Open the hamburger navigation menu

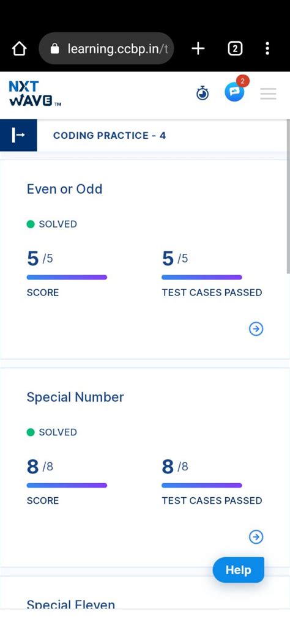268,94
